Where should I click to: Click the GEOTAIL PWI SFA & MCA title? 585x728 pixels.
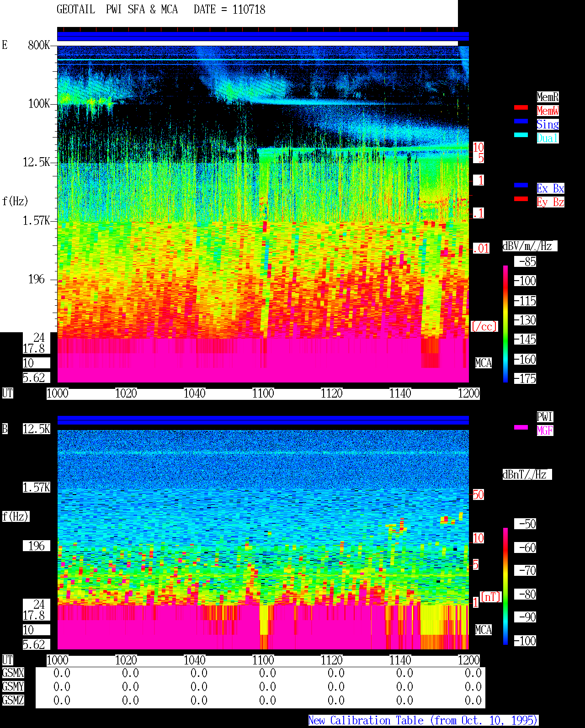117,10
